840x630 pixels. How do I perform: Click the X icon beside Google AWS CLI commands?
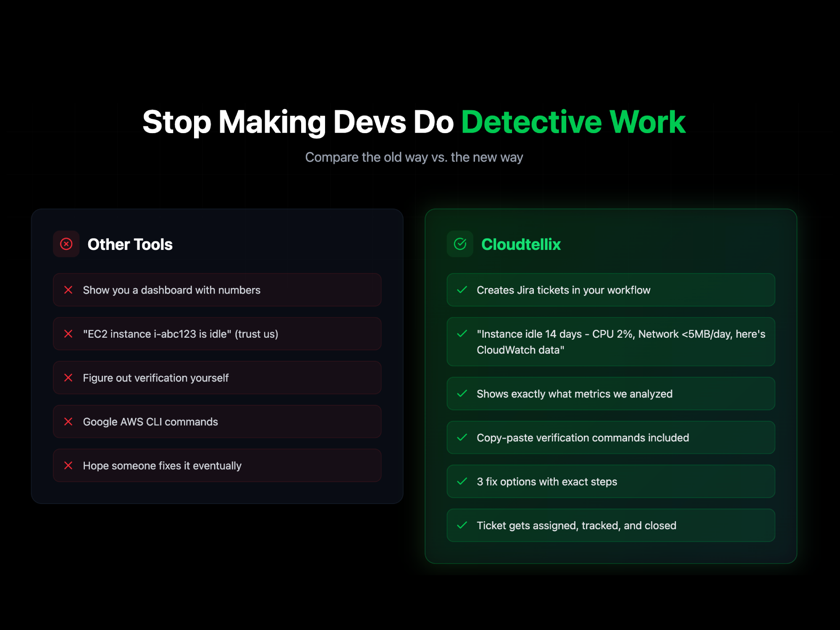pos(68,422)
